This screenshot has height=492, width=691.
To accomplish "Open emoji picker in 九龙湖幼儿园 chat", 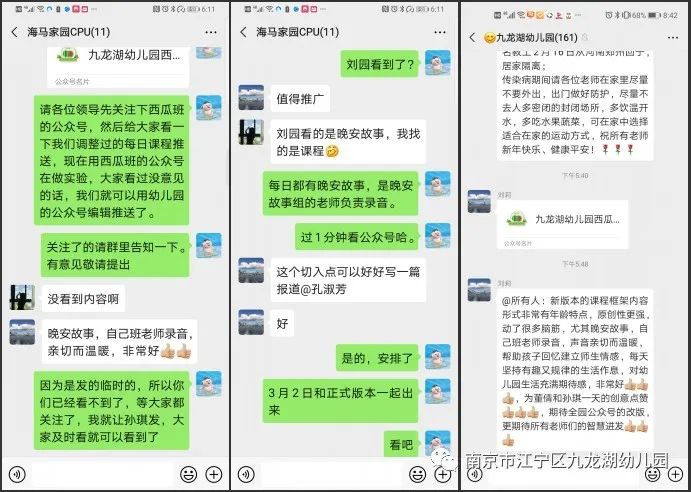I will point(653,474).
